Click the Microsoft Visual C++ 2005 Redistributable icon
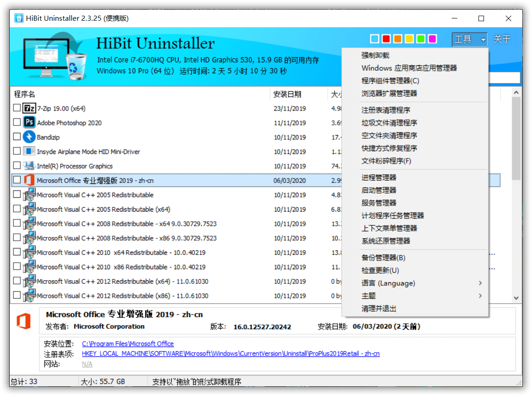Screen dimensions: 532x396 coord(29,195)
